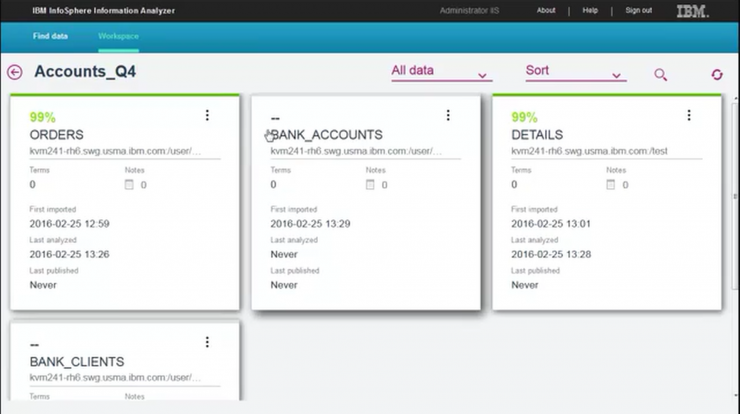
Task: Open the Help link
Action: pos(590,10)
